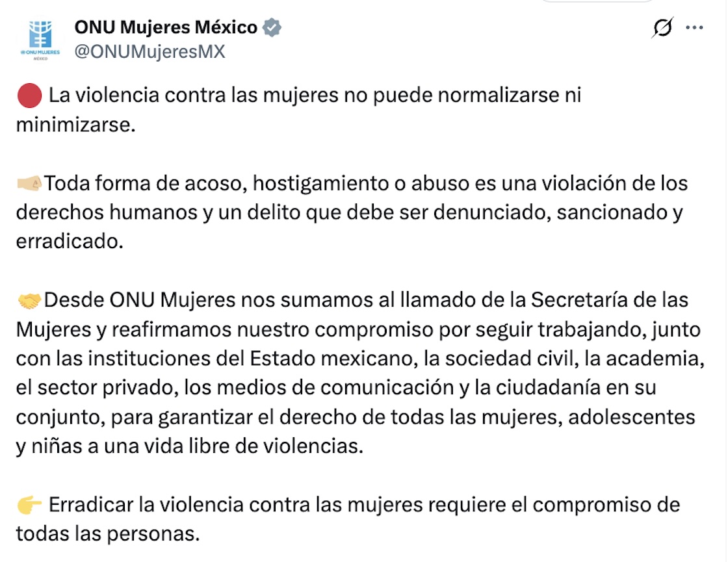728x562 pixels.
Task: Click the blue verified checkmark badge
Action: (x=273, y=27)
